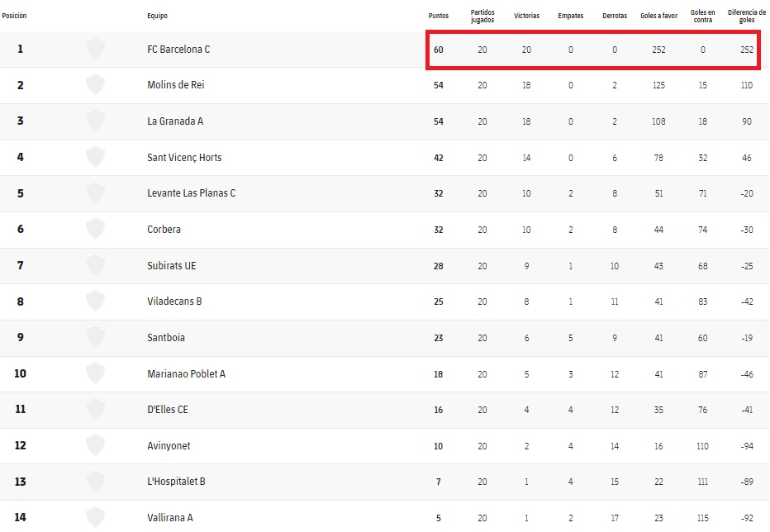
Task: Click the Corbera team shield icon
Action: tap(96, 230)
